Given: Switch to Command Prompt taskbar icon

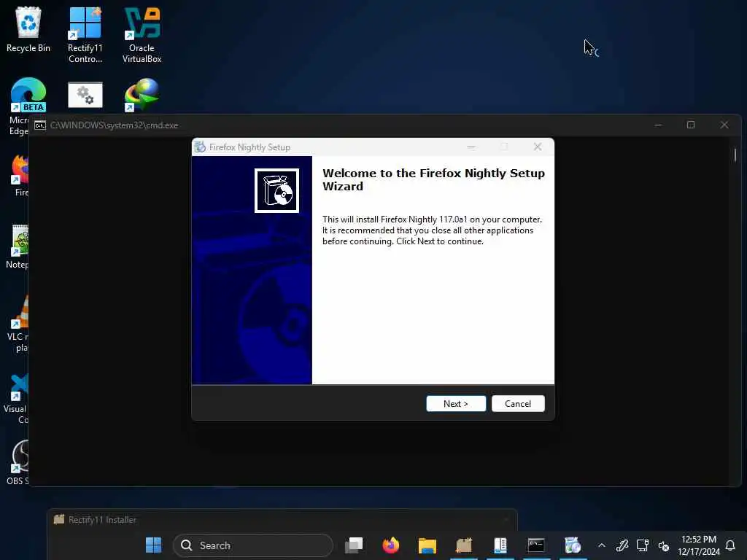Looking at the screenshot, I should [536, 545].
